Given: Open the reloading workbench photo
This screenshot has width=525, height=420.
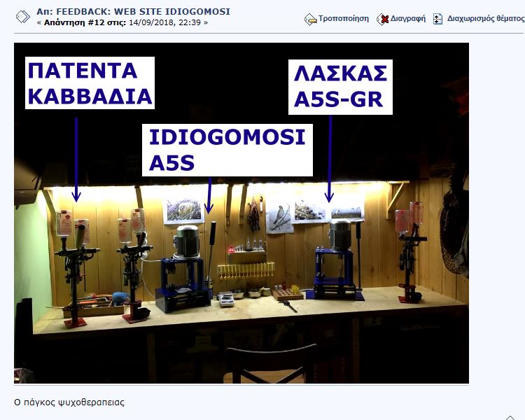Looking at the screenshot, I should 241,213.
